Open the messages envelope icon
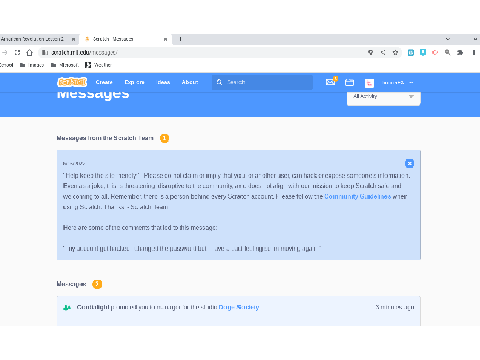Viewport: 480px width, 360px height. coord(331,82)
